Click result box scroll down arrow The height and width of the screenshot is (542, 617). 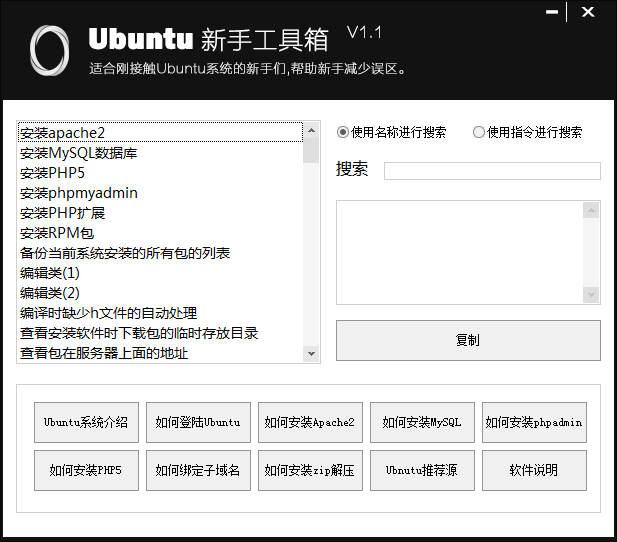[591, 294]
